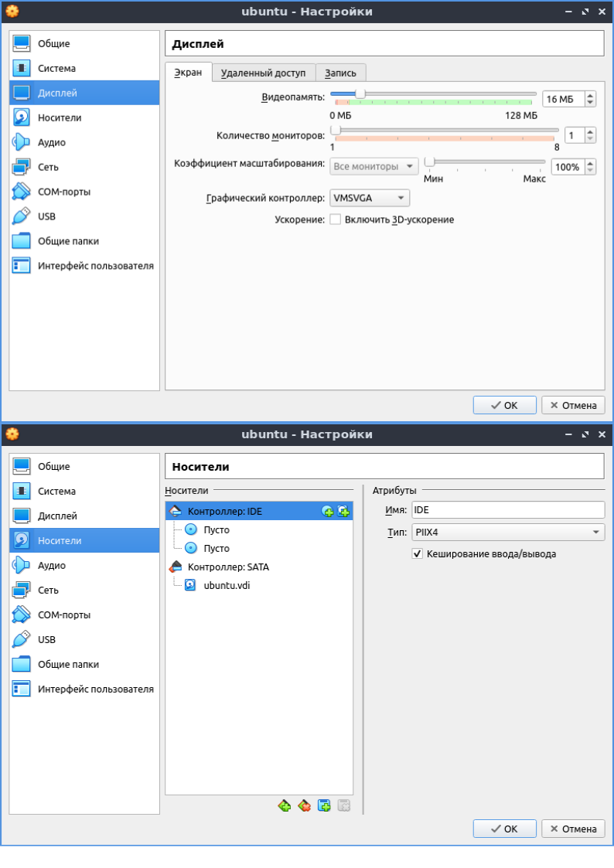The width and height of the screenshot is (614, 868).
Task: Click Отмена in the Носители window
Action: click(x=573, y=829)
